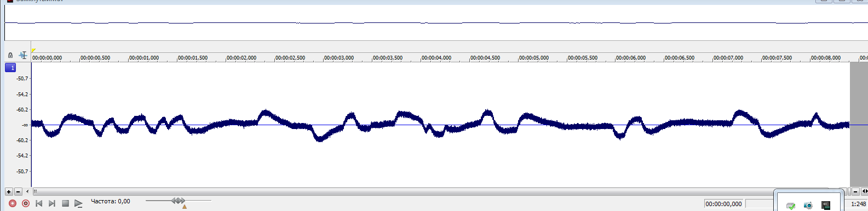The image size is (868, 211).
Task: Open the Safely Remove Hardware tray icon
Action: [791, 206]
